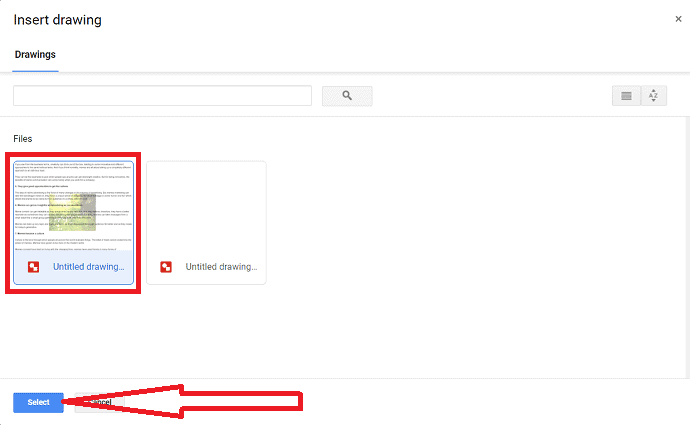Screen dimensions: 690x425
Task: Click the 'Insert drawing' dialog title
Action: click(58, 20)
